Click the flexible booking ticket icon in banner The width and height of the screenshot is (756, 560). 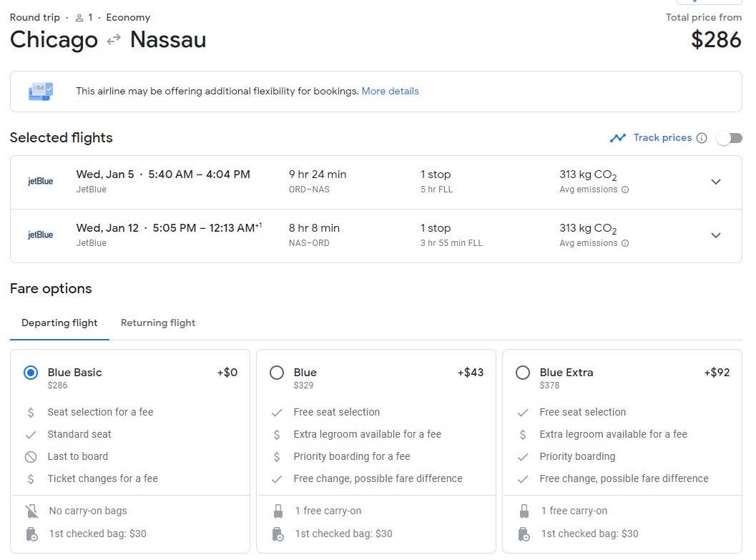pyautogui.click(x=41, y=92)
